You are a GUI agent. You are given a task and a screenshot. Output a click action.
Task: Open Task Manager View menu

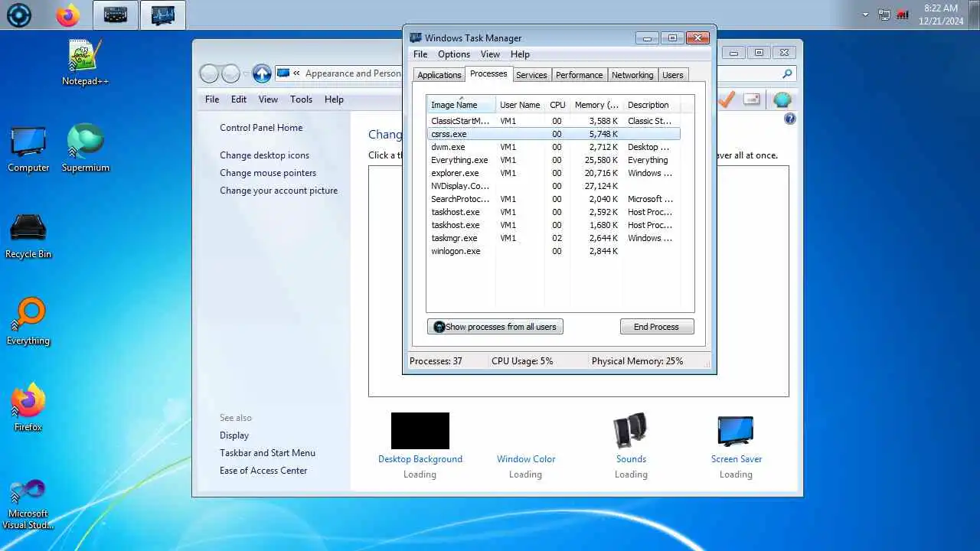pyautogui.click(x=490, y=54)
